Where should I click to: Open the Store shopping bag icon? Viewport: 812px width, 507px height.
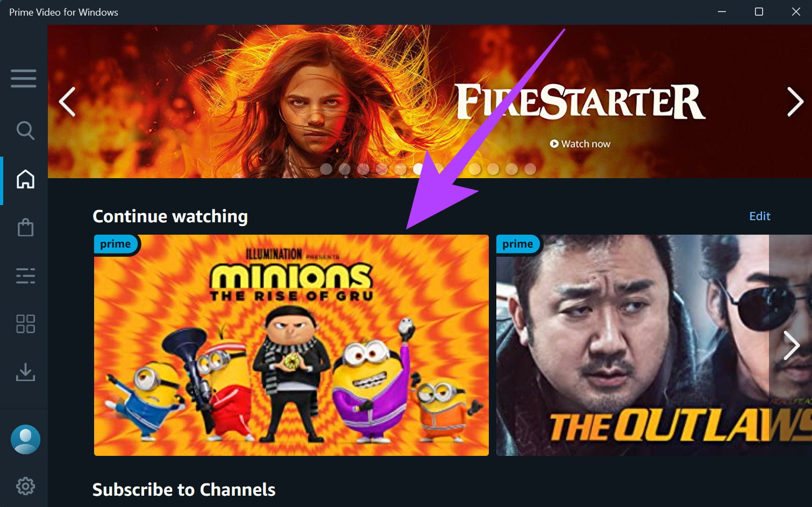coord(25,227)
